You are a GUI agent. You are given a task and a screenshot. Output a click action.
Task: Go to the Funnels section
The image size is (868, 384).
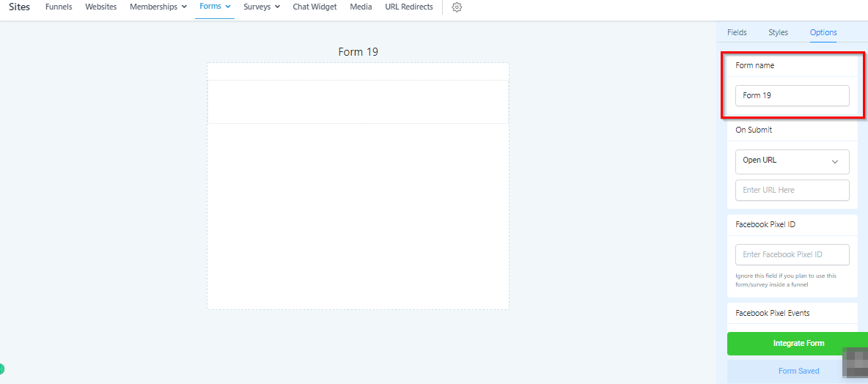[59, 7]
